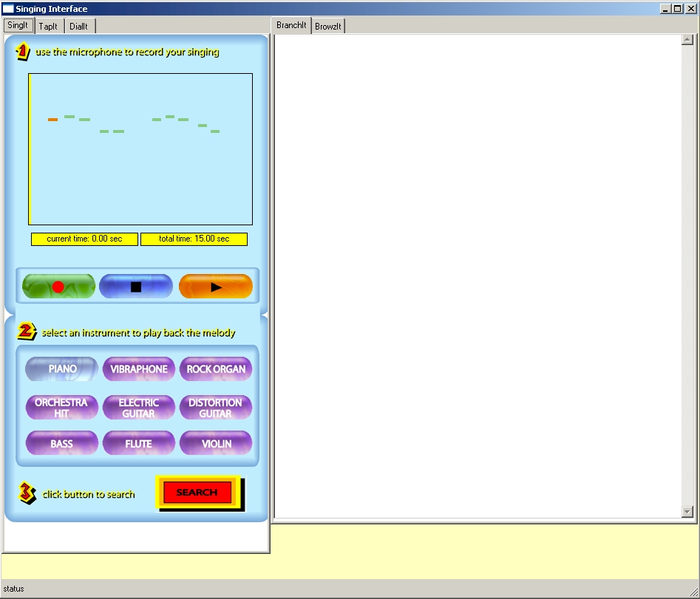Switch to the TapIt tab
The image size is (700, 599).
(48, 27)
